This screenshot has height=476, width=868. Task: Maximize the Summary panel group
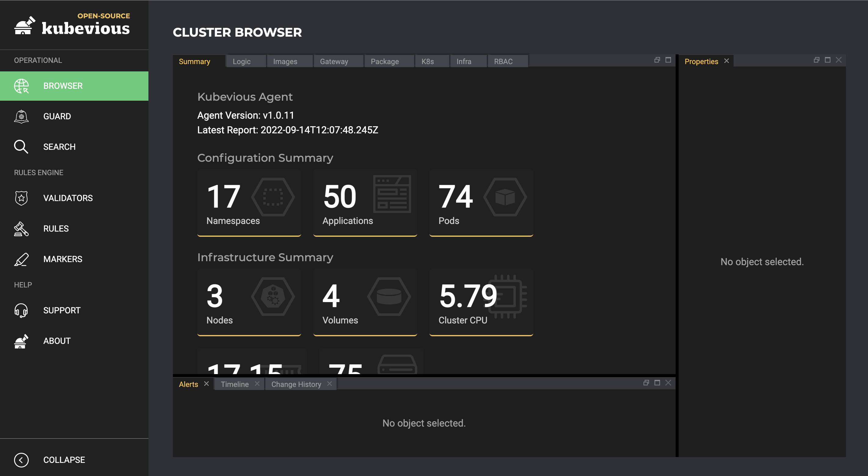click(x=668, y=60)
